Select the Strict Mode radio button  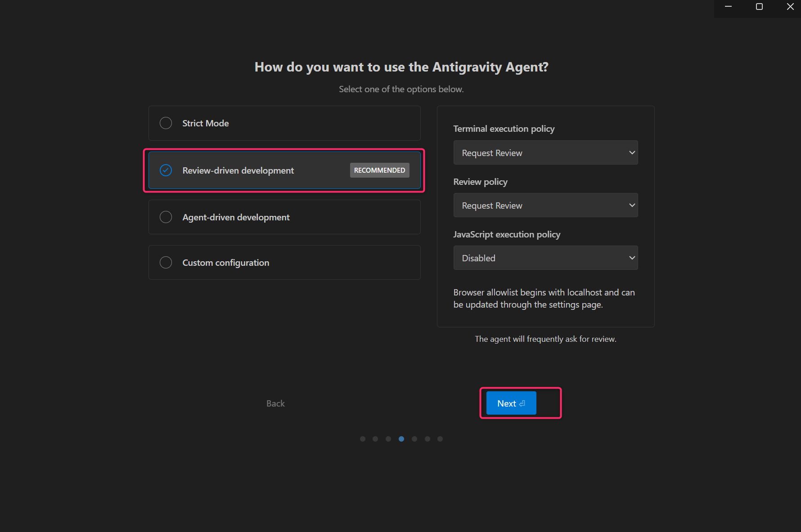pos(166,123)
